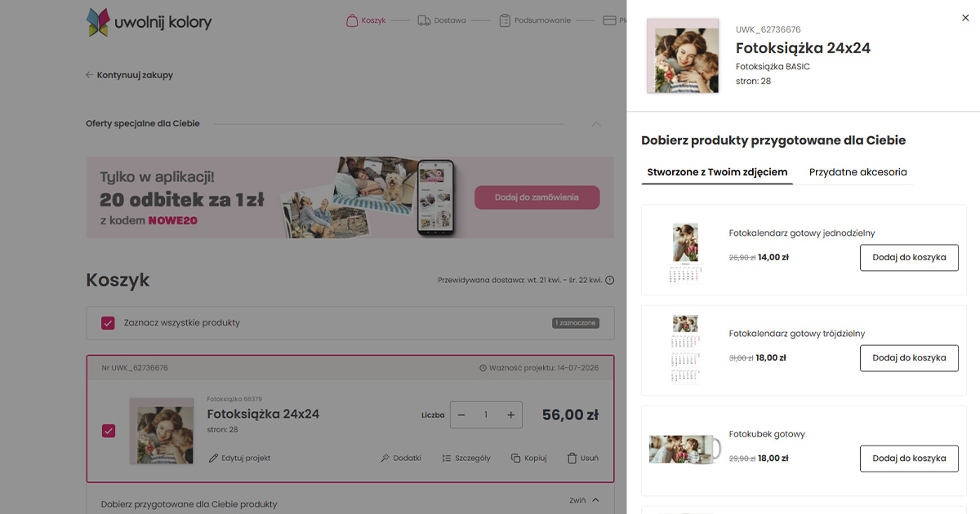Click the uwolnij kolory butterfly logo
The height and width of the screenshot is (514, 980).
(x=98, y=22)
